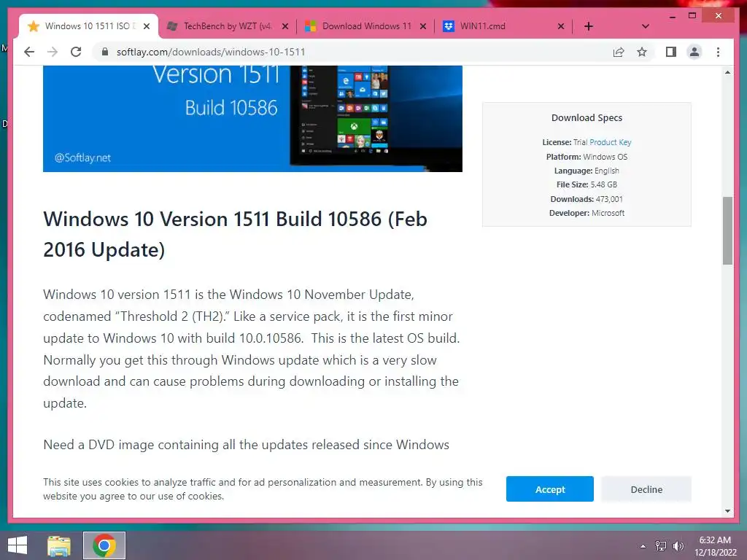Click the 'Developer: Microsoft' entry
The image size is (747, 560).
point(587,213)
